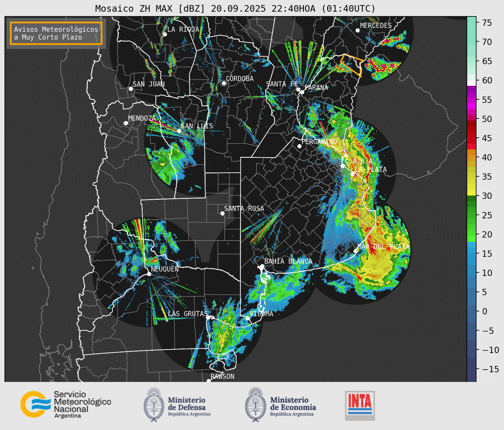
Task: Click the Neuquén city marker dot
Action: point(149,274)
